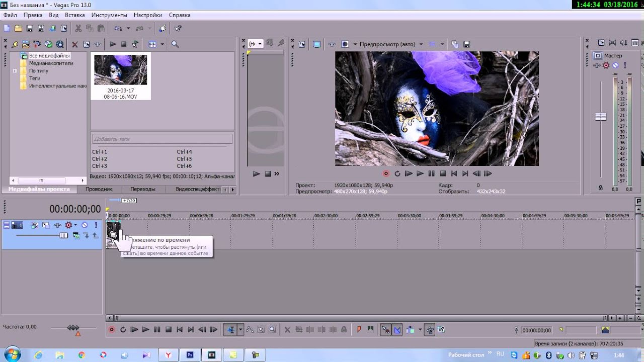Click the record button in timeline transport
The width and height of the screenshot is (644, 362).
coord(112,330)
